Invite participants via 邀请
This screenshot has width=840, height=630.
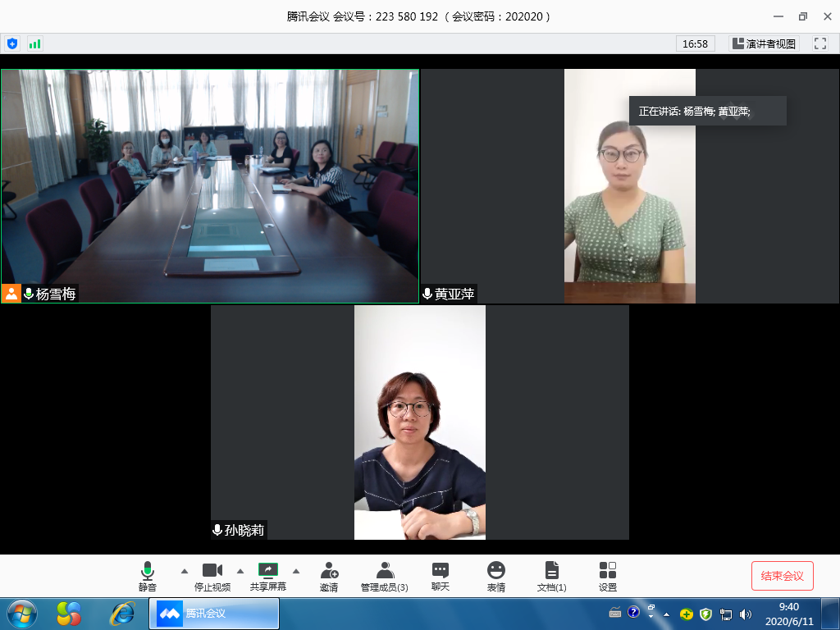pos(330,574)
